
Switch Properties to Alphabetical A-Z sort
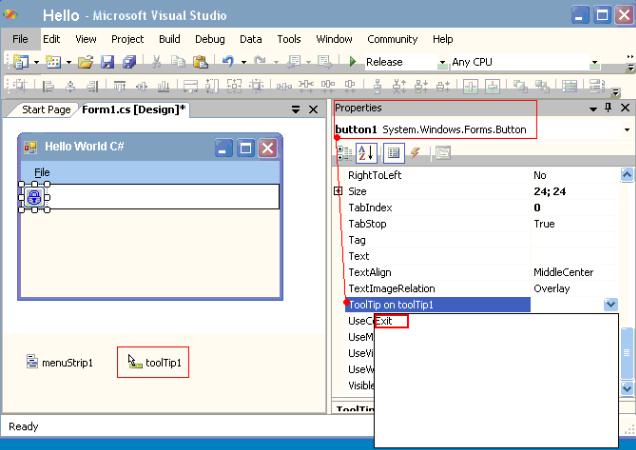tap(366, 153)
